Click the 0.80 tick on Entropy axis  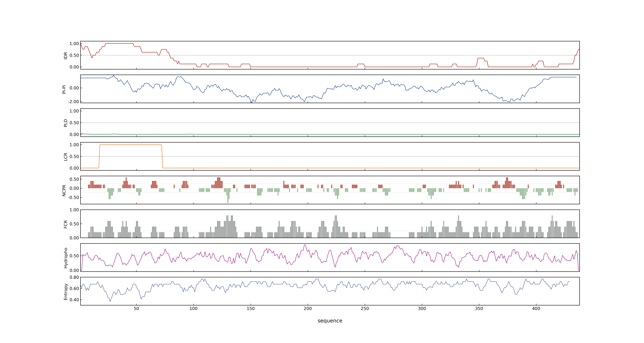point(74,277)
